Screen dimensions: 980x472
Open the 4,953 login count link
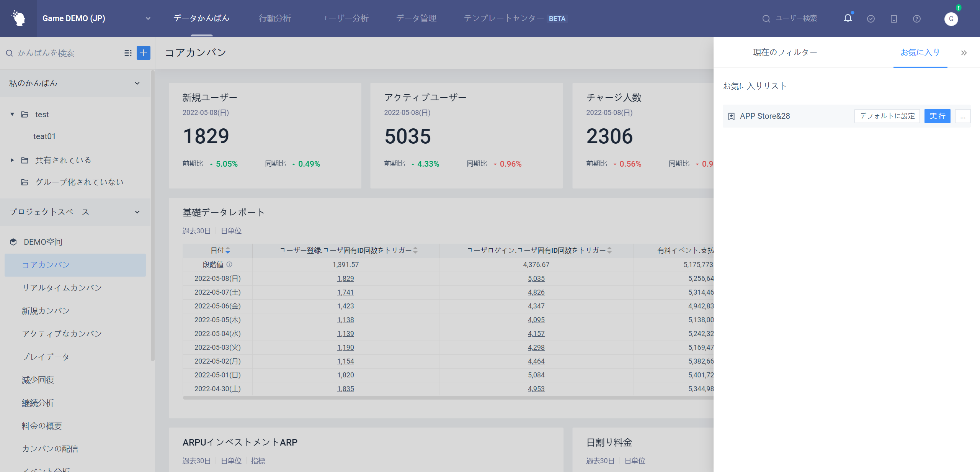pos(536,389)
